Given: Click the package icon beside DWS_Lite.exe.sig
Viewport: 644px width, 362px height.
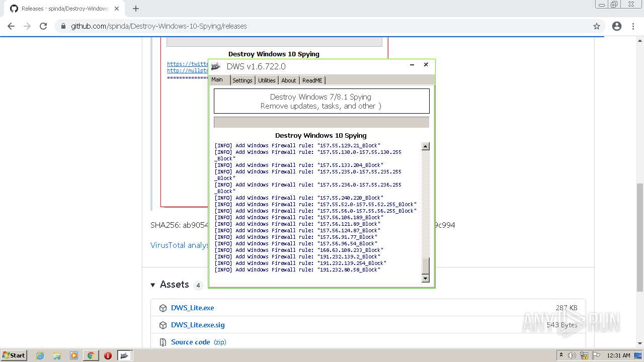Looking at the screenshot, I should pos(163,325).
